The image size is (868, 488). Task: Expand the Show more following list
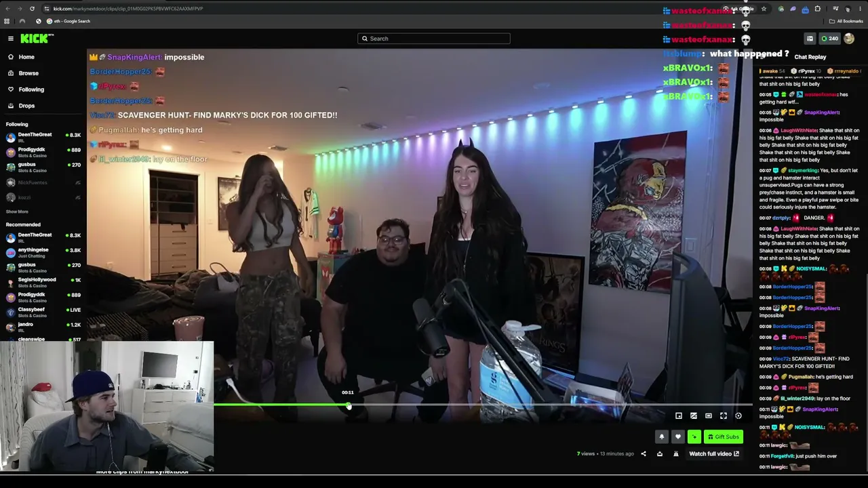point(17,211)
